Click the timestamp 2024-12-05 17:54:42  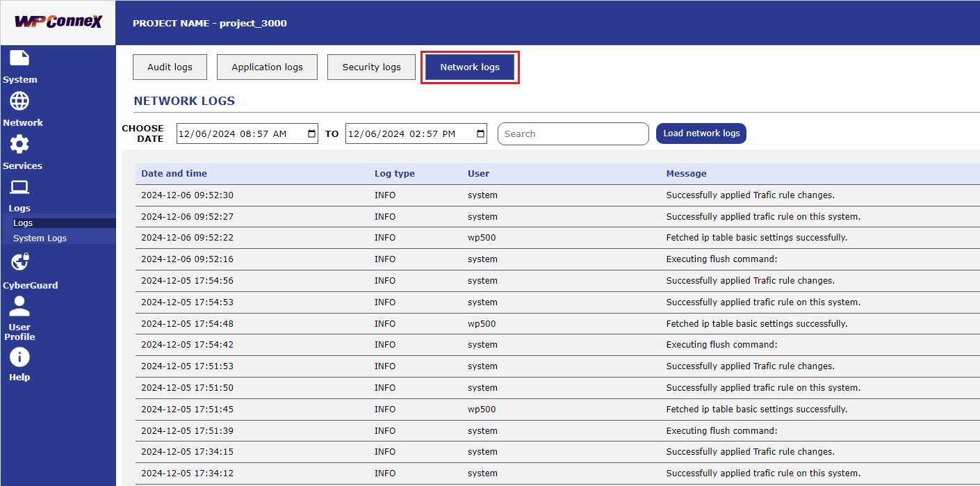tap(188, 345)
